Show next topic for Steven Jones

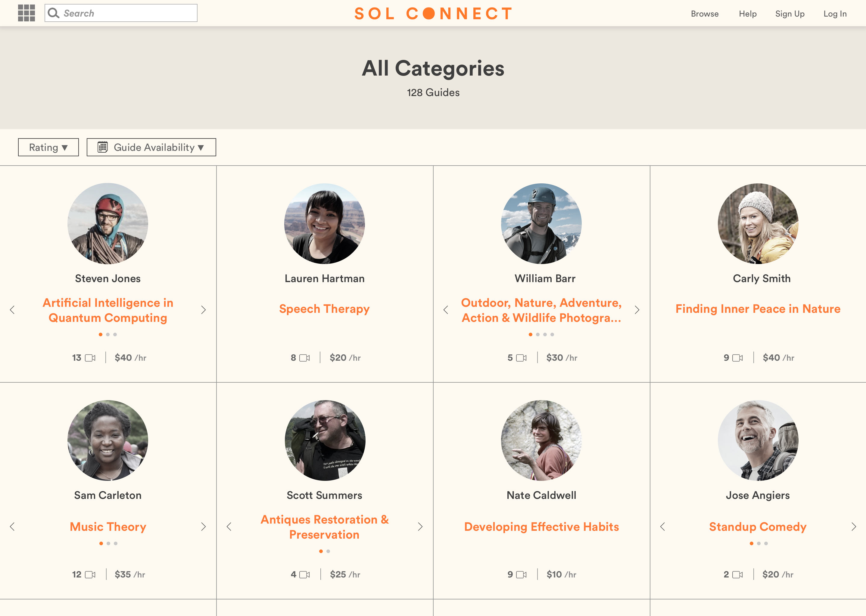pyautogui.click(x=203, y=310)
